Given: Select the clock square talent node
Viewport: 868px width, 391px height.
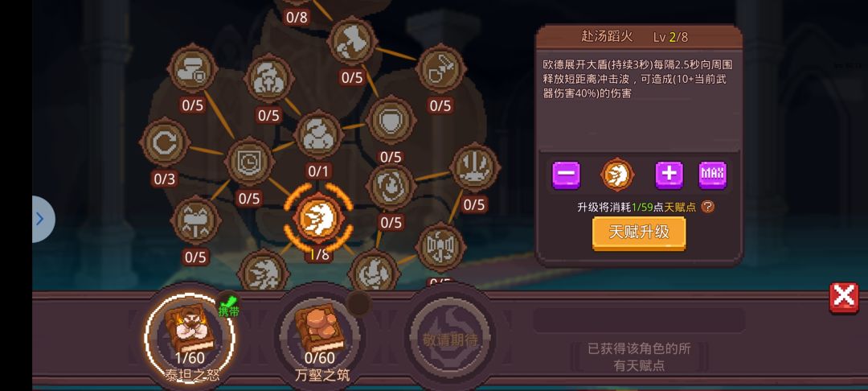Looking at the screenshot, I should tap(250, 162).
